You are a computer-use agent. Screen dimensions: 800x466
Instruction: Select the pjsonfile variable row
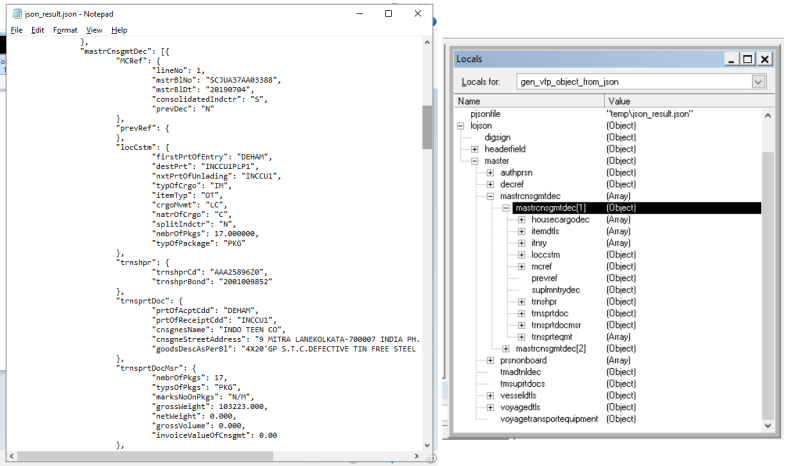coord(608,114)
